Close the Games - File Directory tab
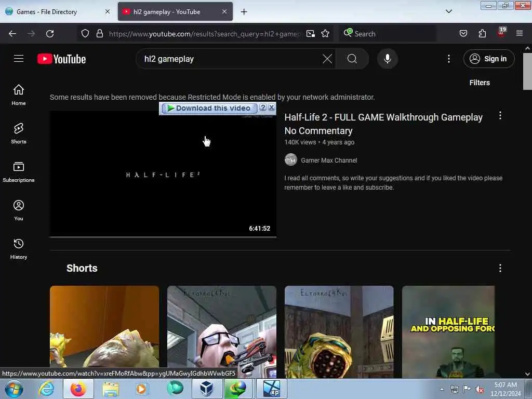 coord(108,11)
